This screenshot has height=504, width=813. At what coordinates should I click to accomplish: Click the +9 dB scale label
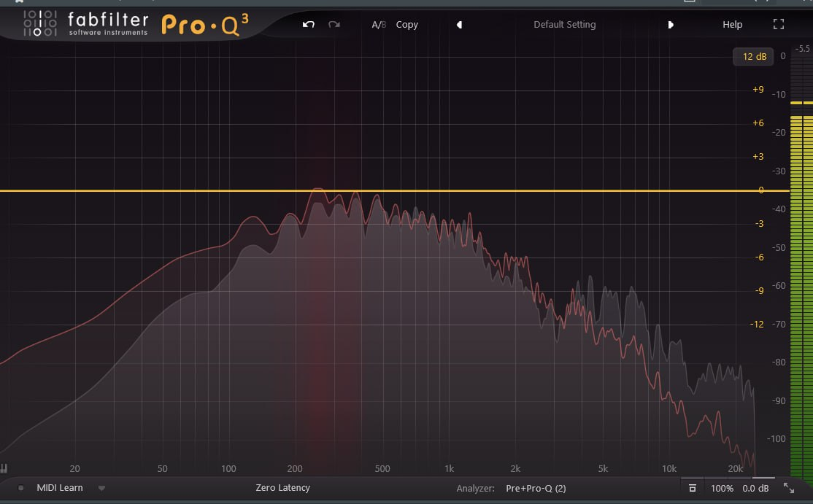point(758,89)
